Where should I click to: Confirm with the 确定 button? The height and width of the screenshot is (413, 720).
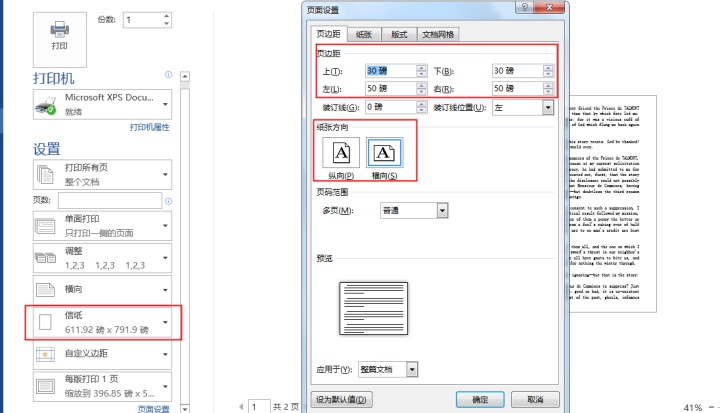(x=480, y=399)
